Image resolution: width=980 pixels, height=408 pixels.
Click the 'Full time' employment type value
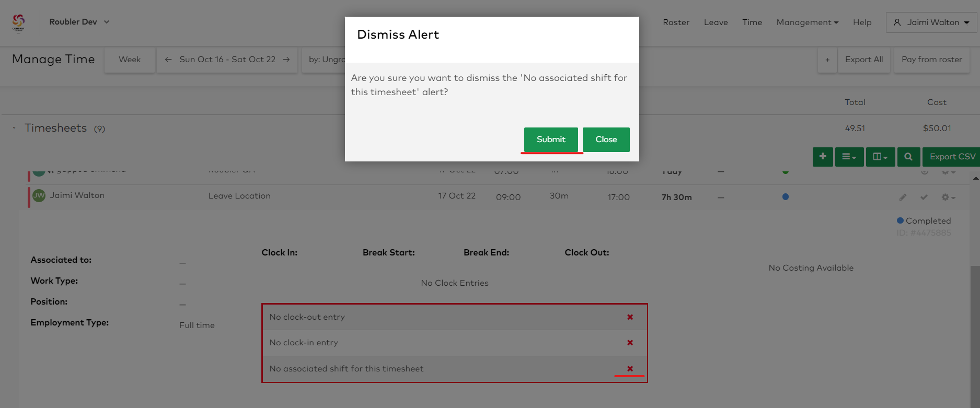point(197,325)
